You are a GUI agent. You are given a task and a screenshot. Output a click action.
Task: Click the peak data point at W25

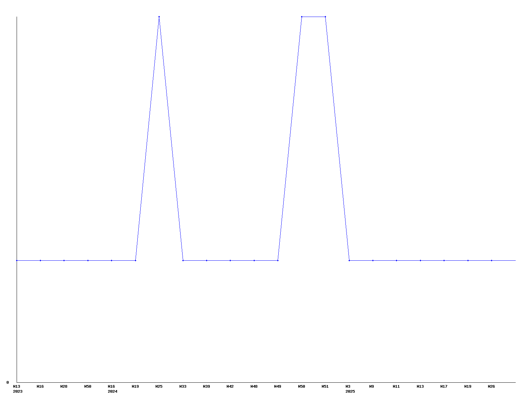tap(159, 17)
